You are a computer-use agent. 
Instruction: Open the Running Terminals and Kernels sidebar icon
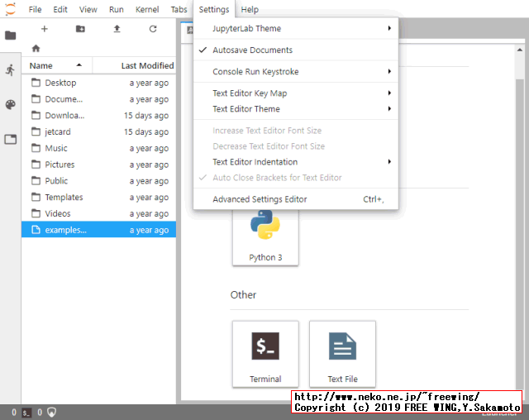(11, 70)
